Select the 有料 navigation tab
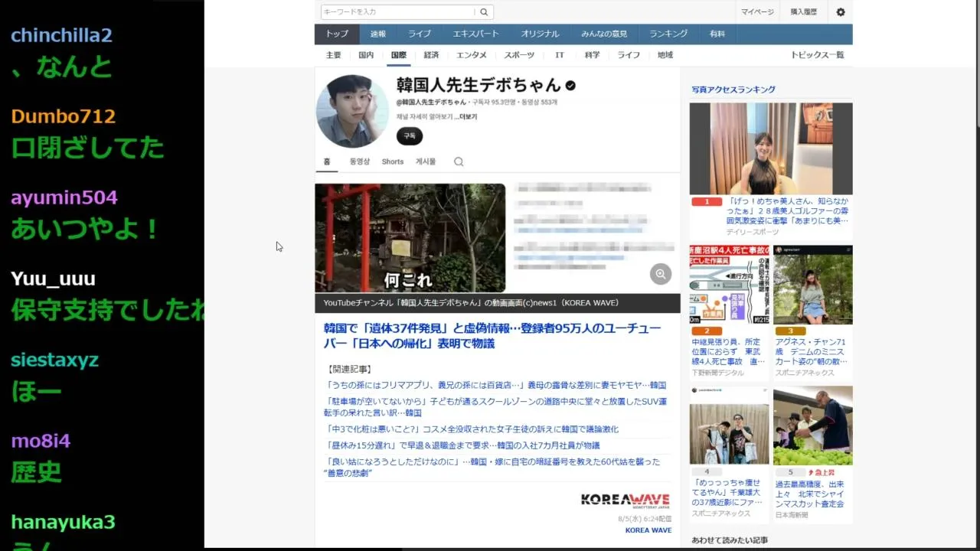 click(x=717, y=34)
